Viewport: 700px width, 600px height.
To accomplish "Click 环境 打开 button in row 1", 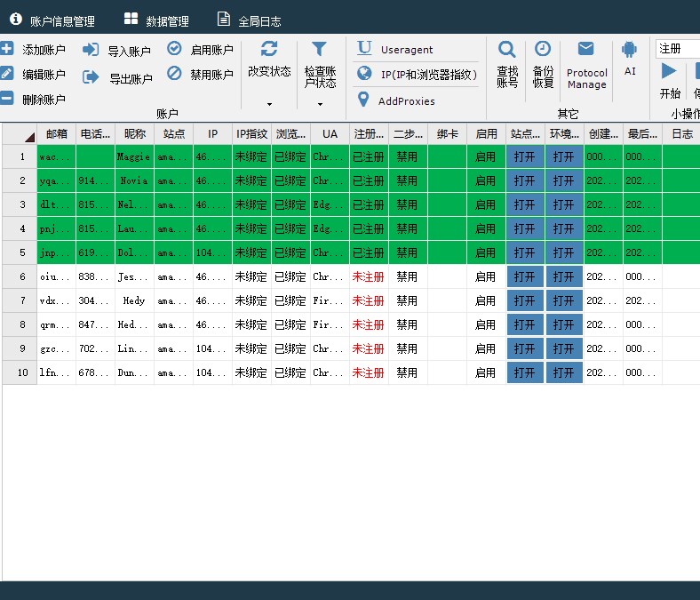I will tap(564, 156).
